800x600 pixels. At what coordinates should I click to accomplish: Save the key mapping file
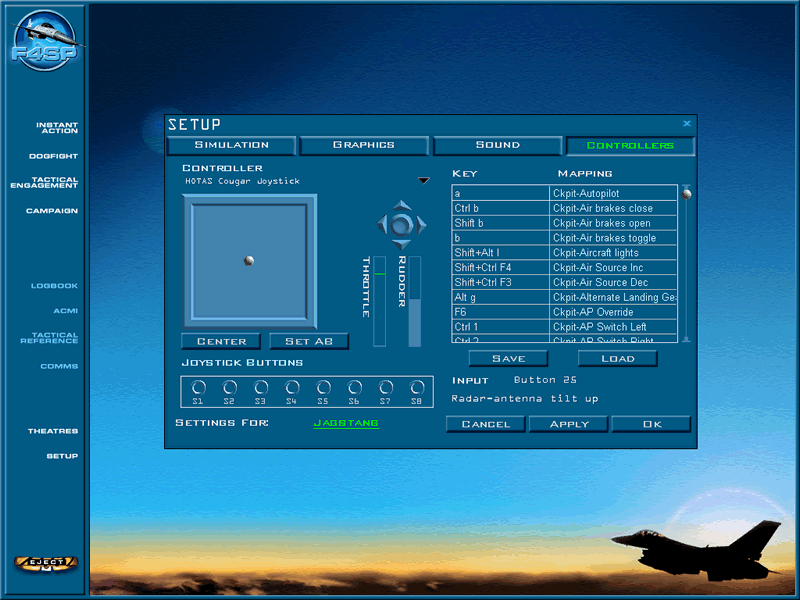point(509,359)
